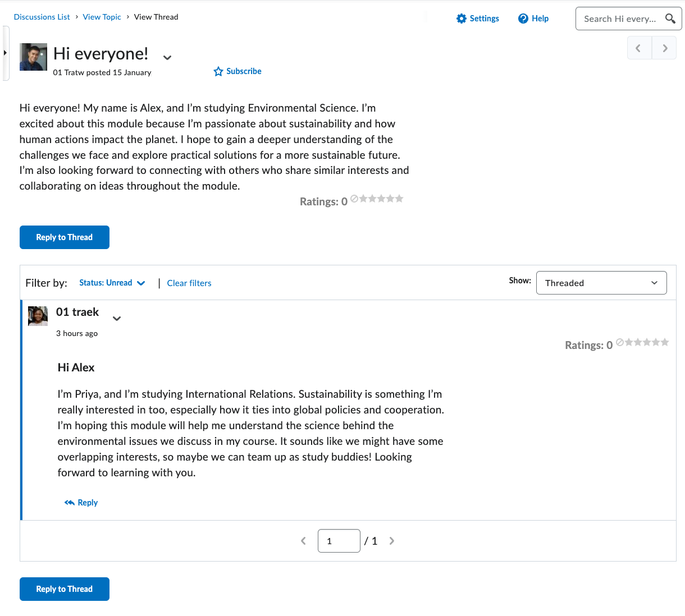685x616 pixels.
Task: Open the Show: Threaded dropdown
Action: pos(601,283)
